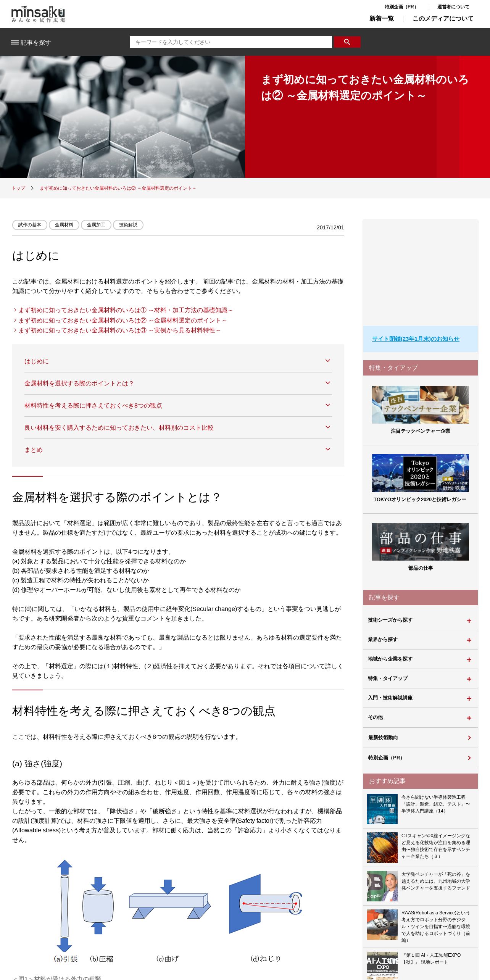Open 特別企画（PR） in top navigation
The height and width of the screenshot is (980, 490).
point(401,7)
